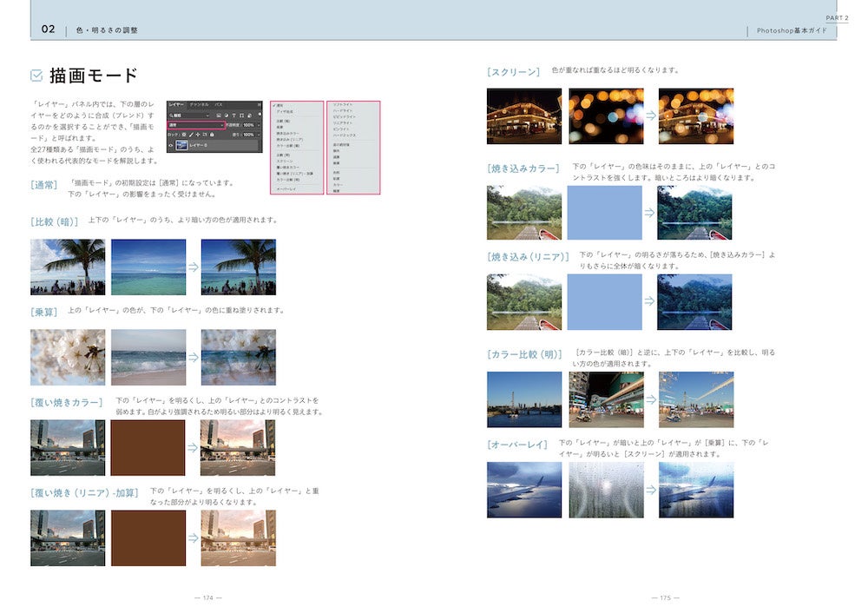Image resolution: width=868 pixels, height=613 pixels.
Task: Click the [オーバーレイ] heading
Action: point(517,444)
